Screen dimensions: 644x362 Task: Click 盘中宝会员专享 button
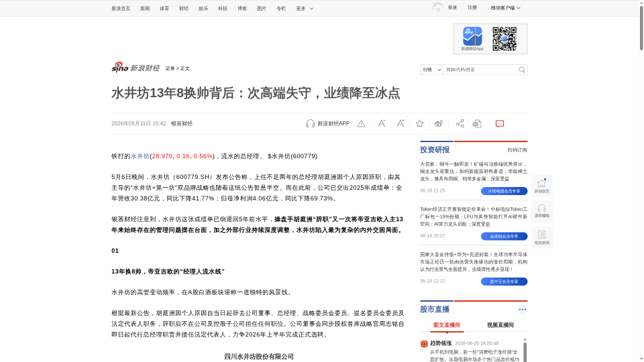[x=504, y=282]
